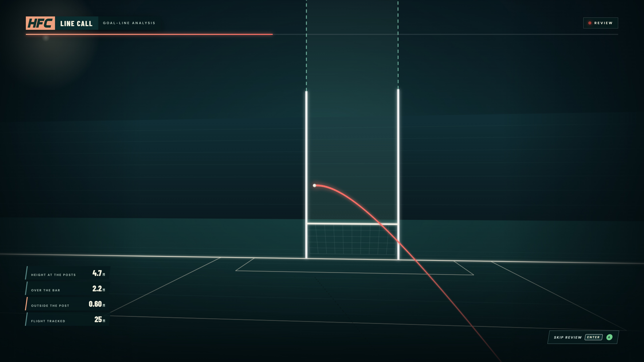Click the 4.7 M height value

click(98, 273)
